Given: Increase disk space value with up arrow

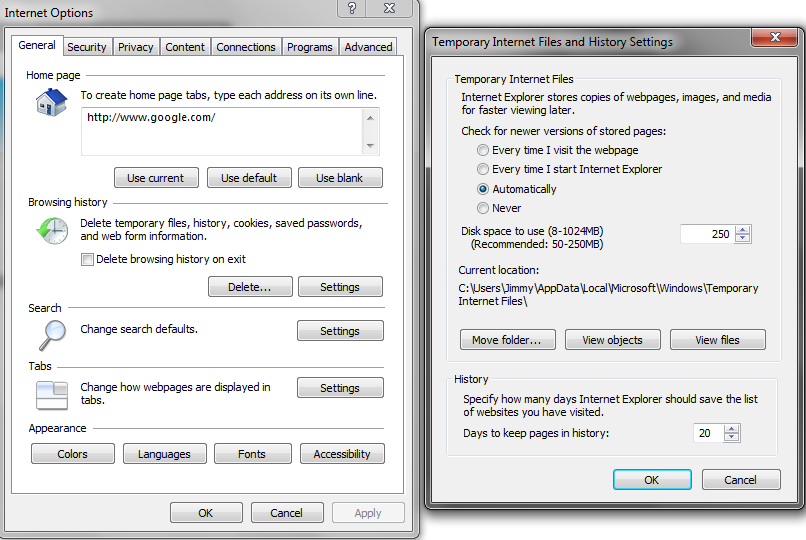Looking at the screenshot, I should (743, 230).
